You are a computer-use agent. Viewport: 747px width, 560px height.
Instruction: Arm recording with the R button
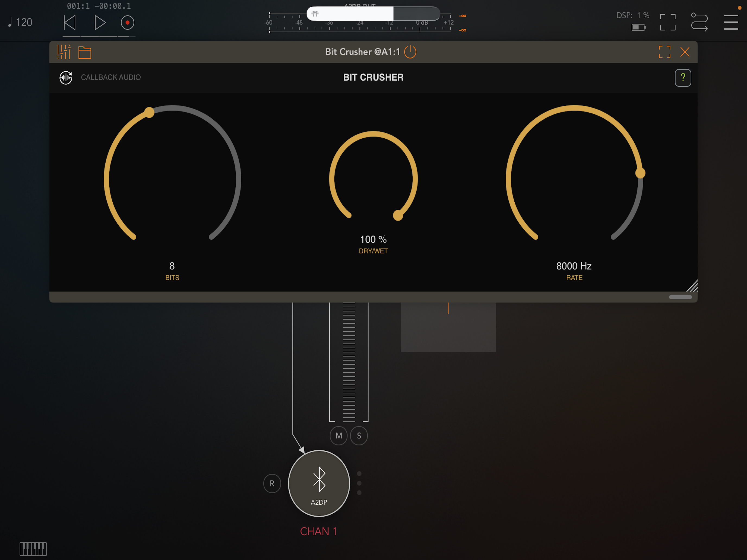(272, 483)
